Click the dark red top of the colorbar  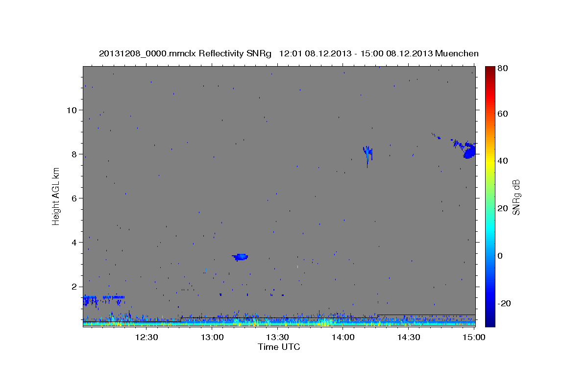[490, 70]
